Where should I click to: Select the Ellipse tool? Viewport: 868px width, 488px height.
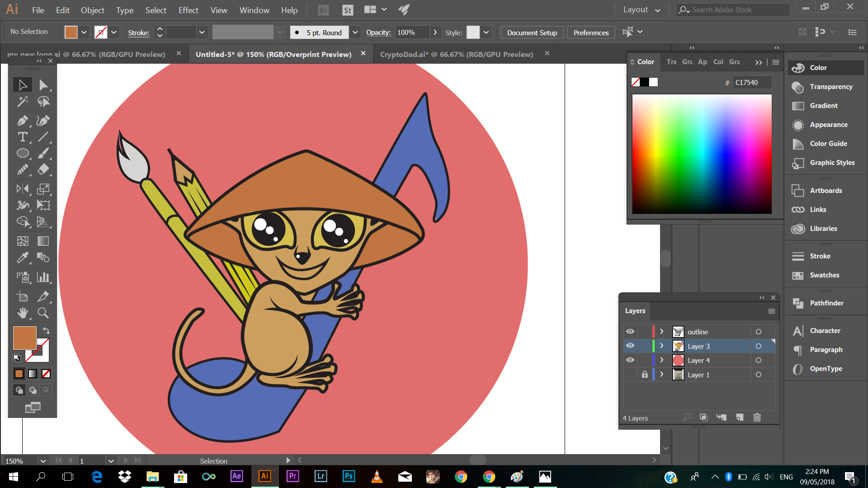click(22, 154)
